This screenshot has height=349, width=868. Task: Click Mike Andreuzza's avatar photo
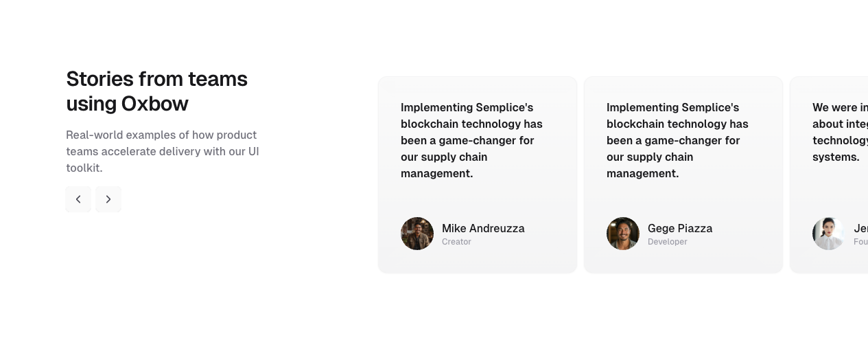tap(417, 234)
